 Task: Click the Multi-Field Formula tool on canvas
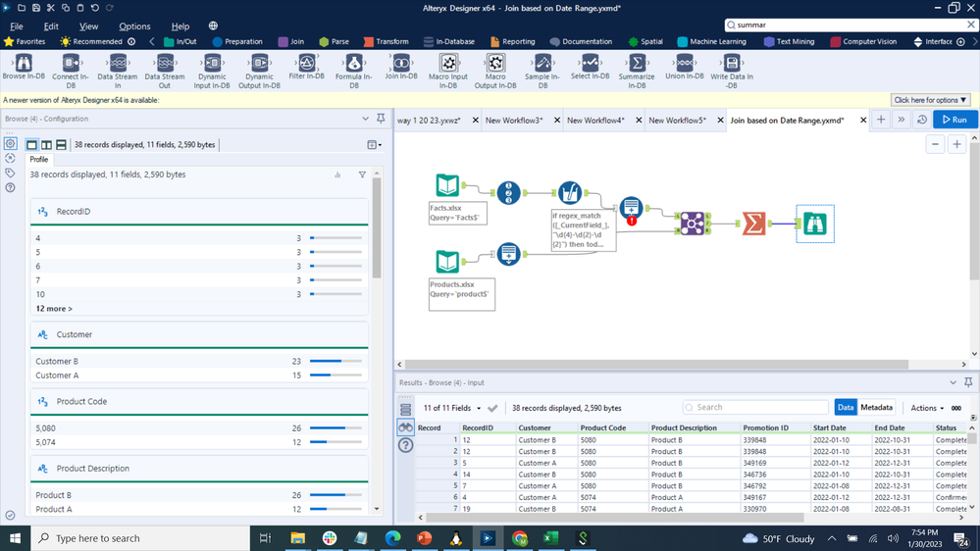coord(569,193)
